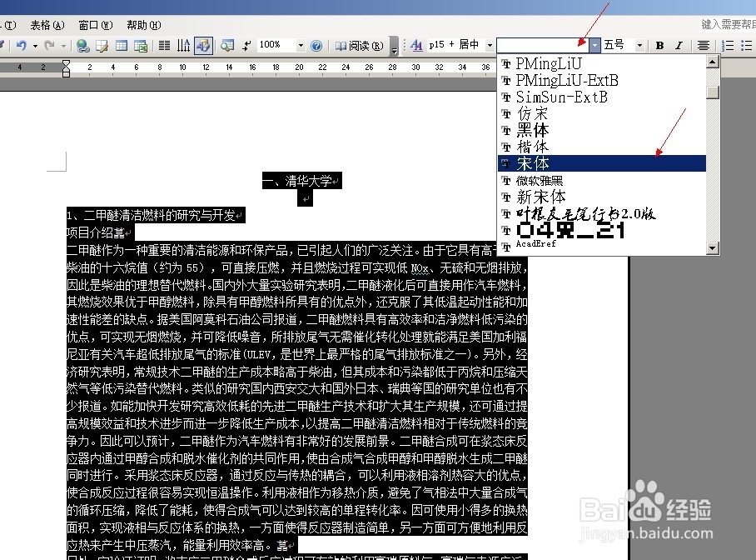
Task: Select 宋体 in the font dropdown list
Action: tap(533, 163)
